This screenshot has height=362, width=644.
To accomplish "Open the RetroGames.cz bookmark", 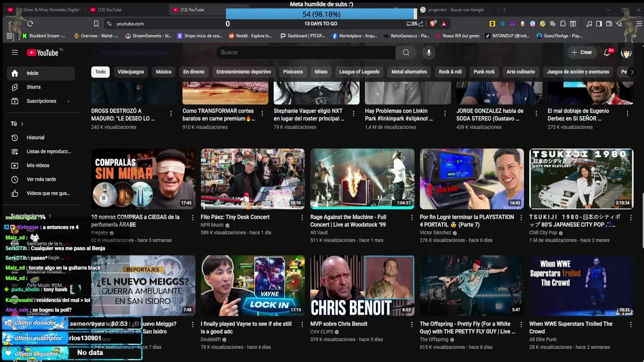I will (x=406, y=36).
